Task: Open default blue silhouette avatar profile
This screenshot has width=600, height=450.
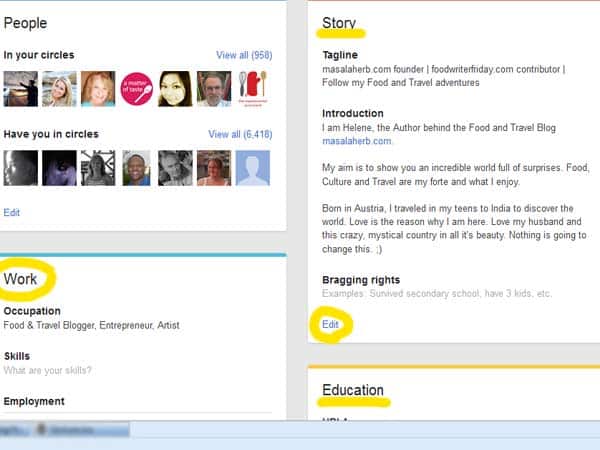Action: (253, 168)
